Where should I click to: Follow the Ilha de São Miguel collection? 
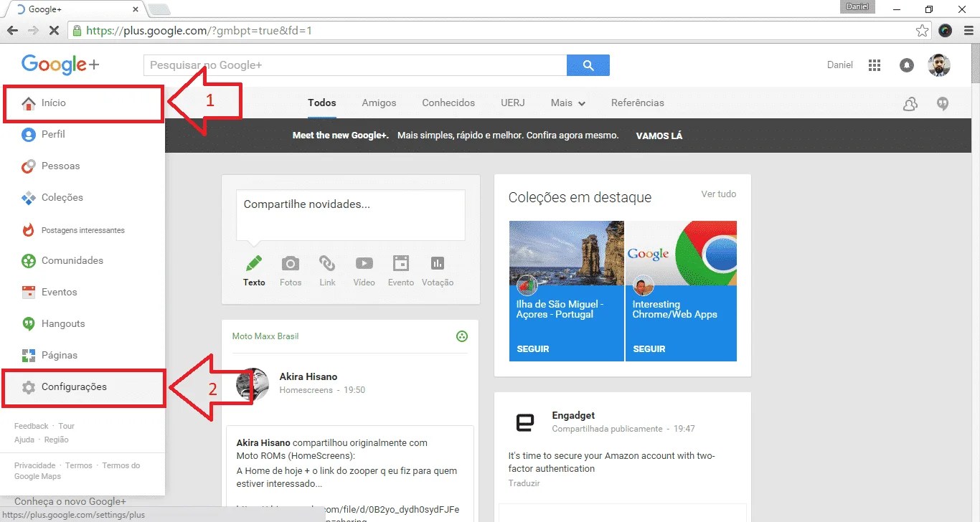pyautogui.click(x=533, y=349)
